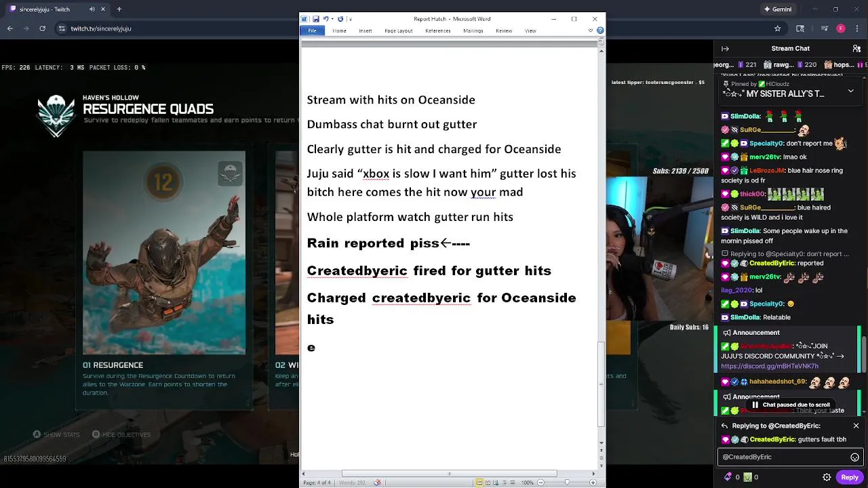The image size is (868, 488).
Task: Open the Customize Quick Access Toolbar dropdown
Action: [349, 19]
